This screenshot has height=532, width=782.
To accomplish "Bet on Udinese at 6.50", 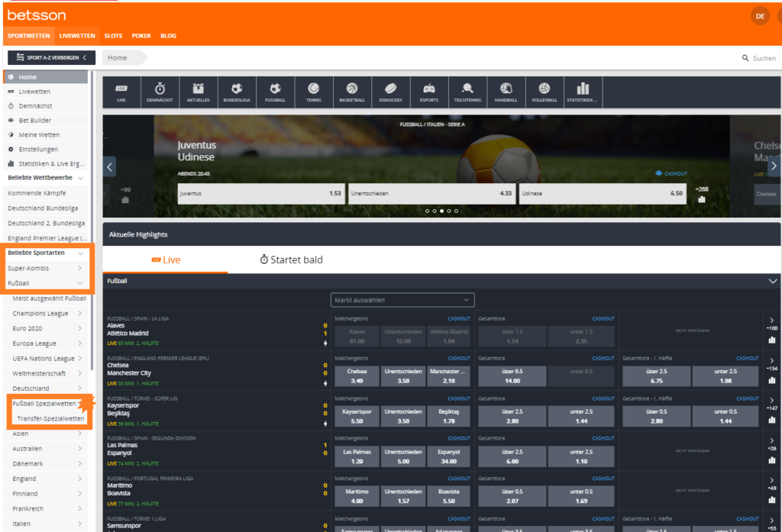I will click(x=603, y=193).
